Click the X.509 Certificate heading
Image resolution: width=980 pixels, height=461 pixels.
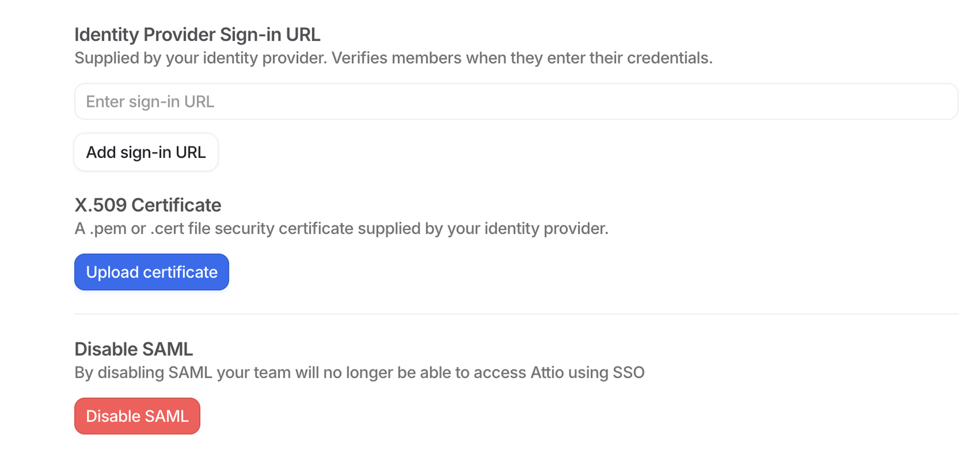point(148,205)
